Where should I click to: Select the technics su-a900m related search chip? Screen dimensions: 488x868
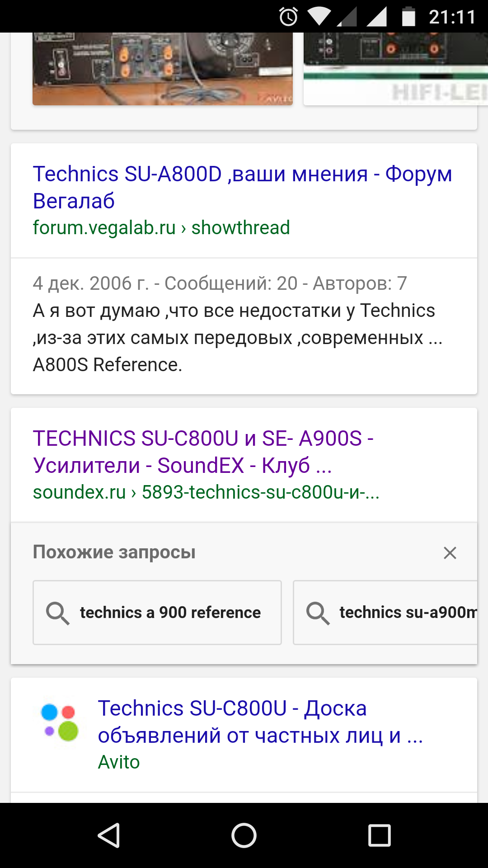pos(408,613)
